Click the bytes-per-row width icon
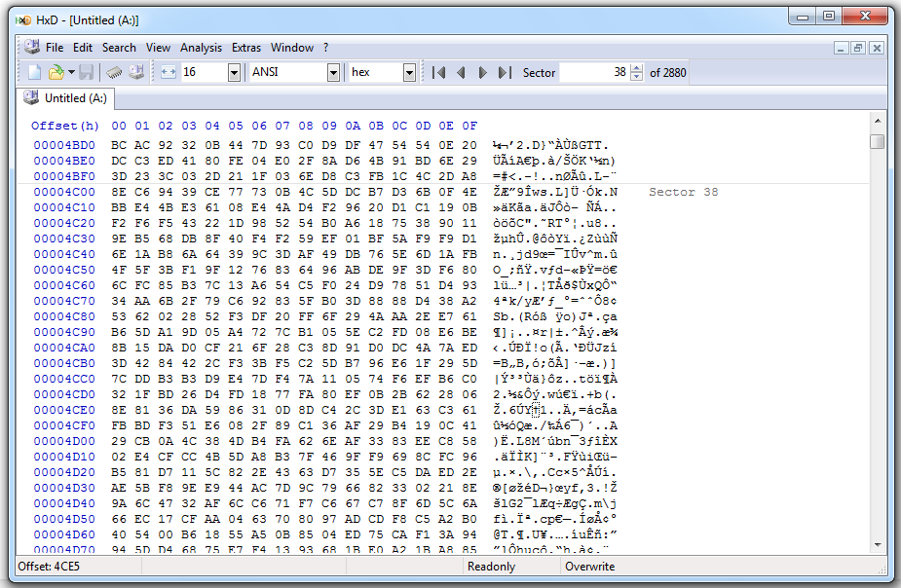Viewport: 901px width, 588px height. tap(169, 72)
